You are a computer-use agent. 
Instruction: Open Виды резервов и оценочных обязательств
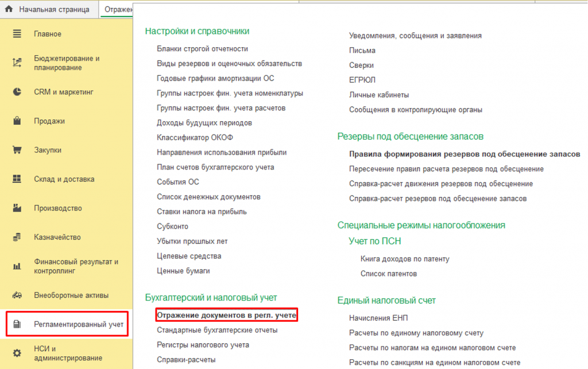click(x=230, y=63)
